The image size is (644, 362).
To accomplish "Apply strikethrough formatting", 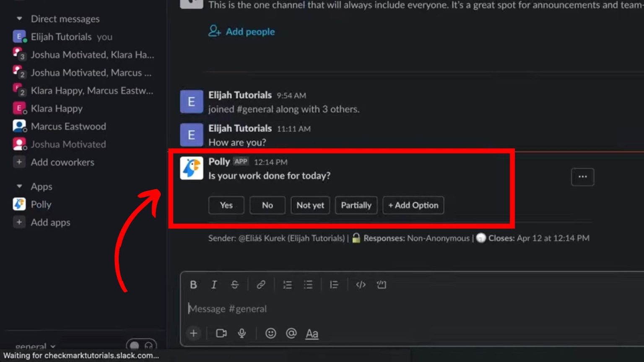I will pos(235,284).
